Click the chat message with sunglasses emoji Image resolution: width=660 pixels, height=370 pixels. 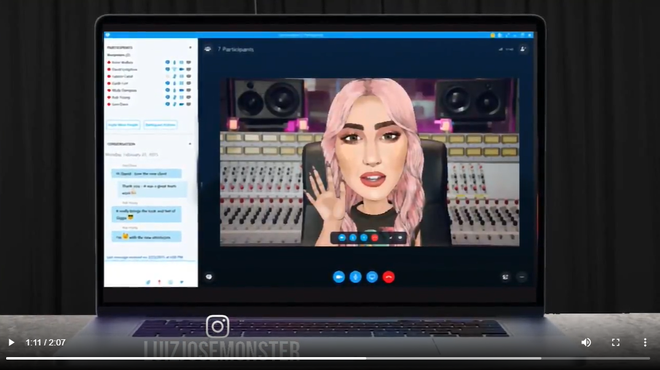(x=146, y=214)
